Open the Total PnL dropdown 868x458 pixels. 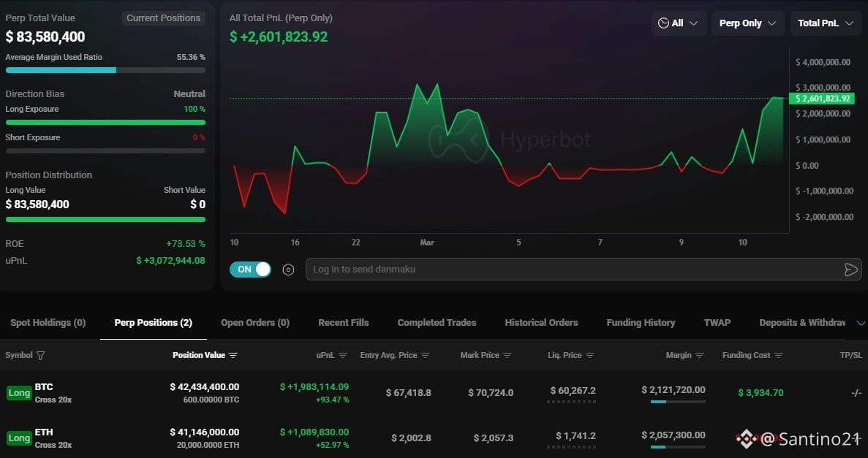826,23
